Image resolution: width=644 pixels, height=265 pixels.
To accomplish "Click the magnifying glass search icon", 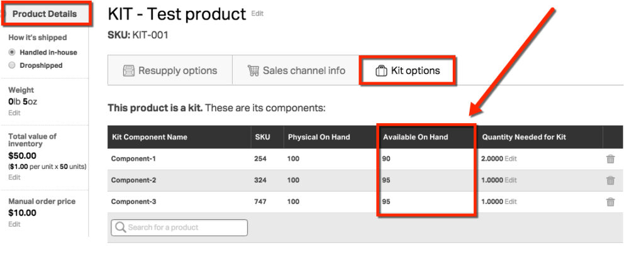I will [120, 227].
